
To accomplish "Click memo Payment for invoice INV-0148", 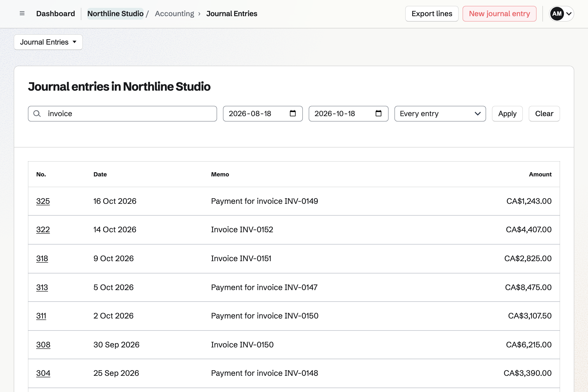I will (x=265, y=373).
